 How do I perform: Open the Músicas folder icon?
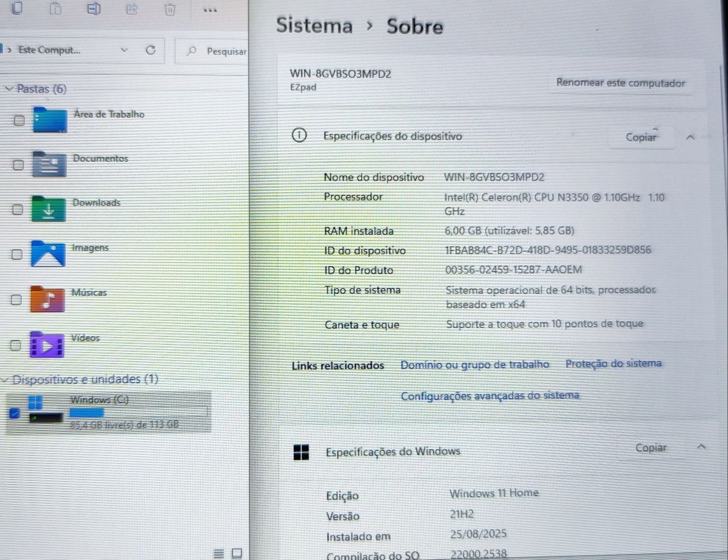[x=47, y=299]
